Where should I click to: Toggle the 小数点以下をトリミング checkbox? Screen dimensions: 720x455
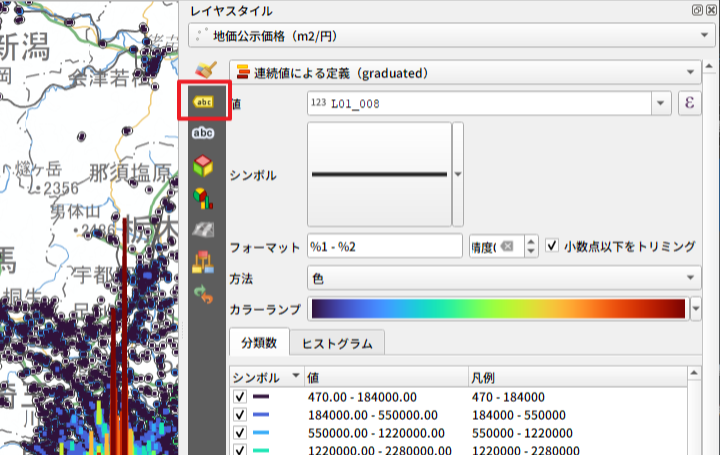pyautogui.click(x=553, y=246)
